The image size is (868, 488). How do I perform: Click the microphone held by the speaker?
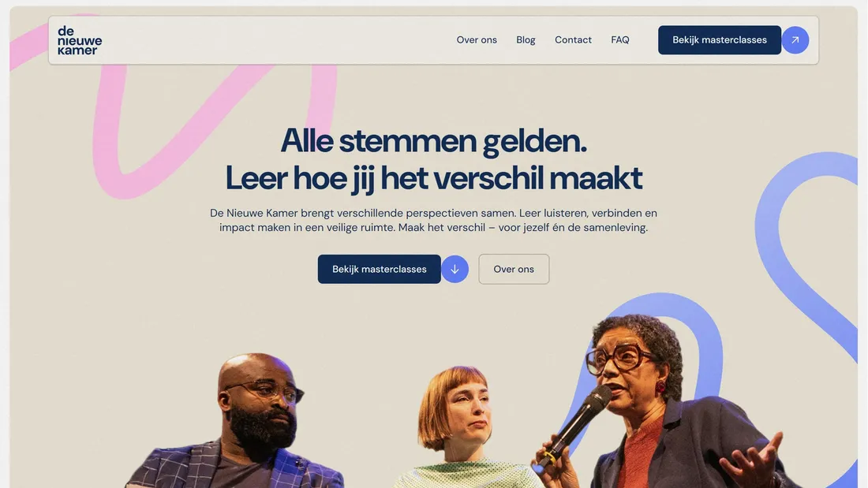pos(576,425)
